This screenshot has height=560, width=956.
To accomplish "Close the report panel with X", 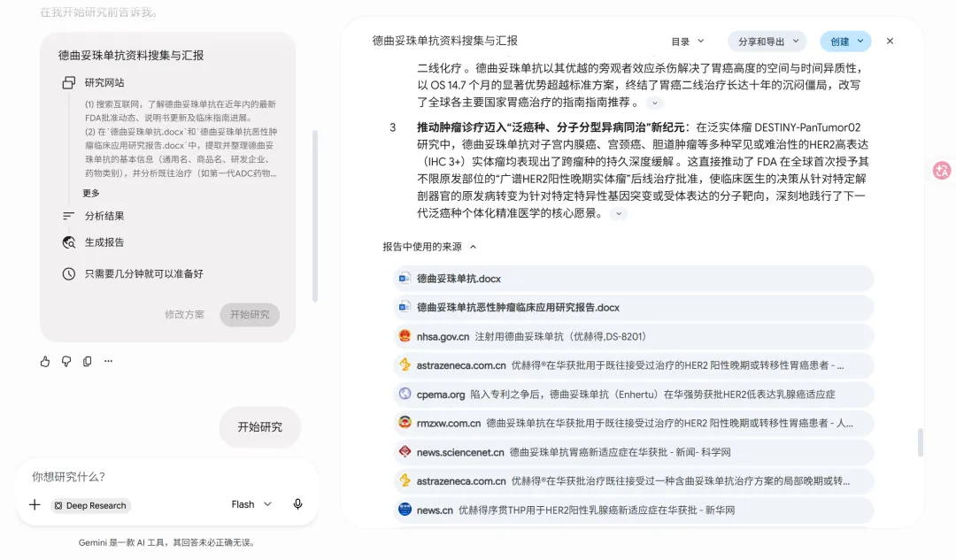I will 890,41.
